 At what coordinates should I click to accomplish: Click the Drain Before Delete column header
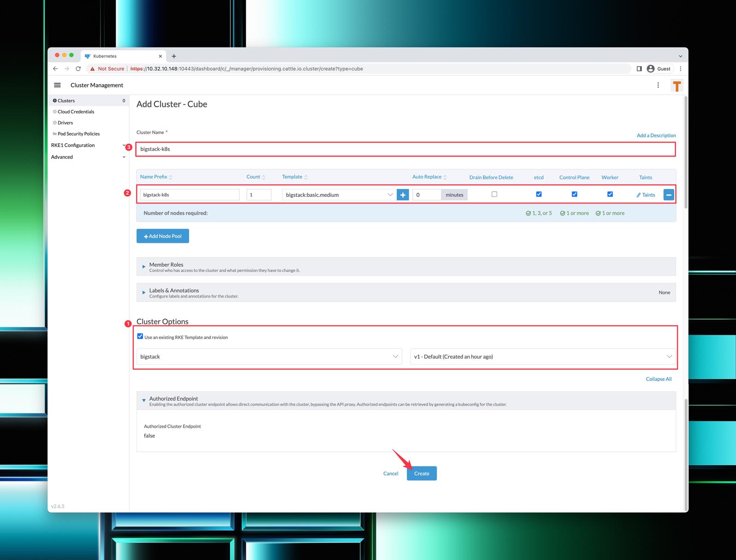tap(491, 177)
